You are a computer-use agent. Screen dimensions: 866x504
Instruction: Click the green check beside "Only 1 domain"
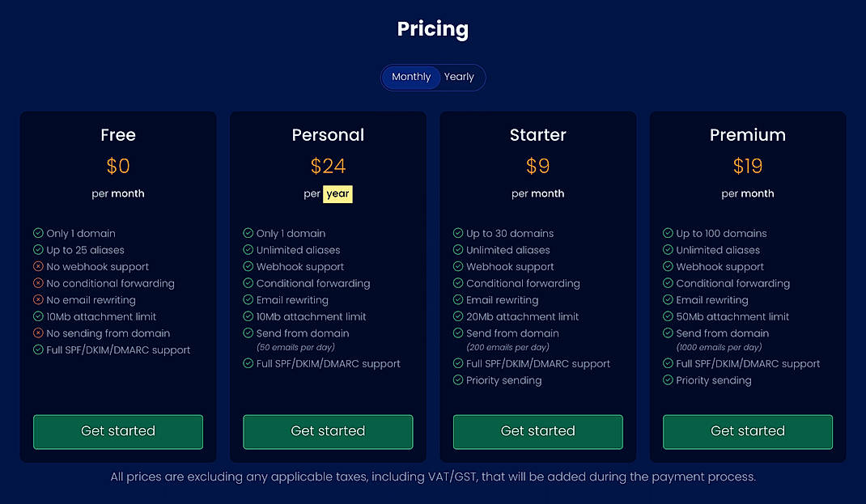click(x=37, y=233)
